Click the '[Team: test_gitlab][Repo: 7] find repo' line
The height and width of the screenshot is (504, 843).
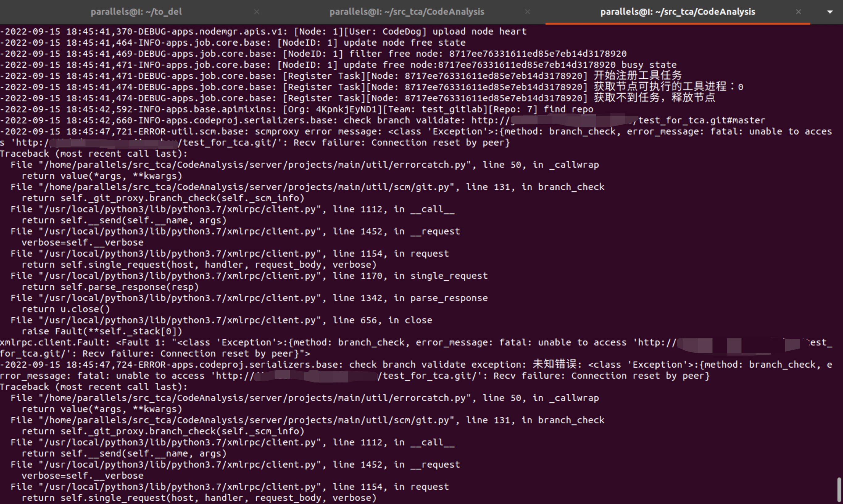[297, 109]
